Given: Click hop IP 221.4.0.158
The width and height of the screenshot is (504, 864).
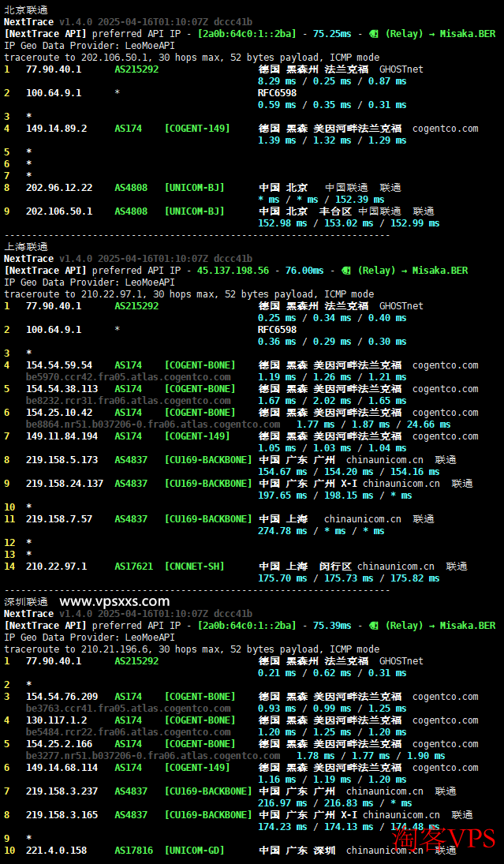Looking at the screenshot, I should (x=56, y=851).
